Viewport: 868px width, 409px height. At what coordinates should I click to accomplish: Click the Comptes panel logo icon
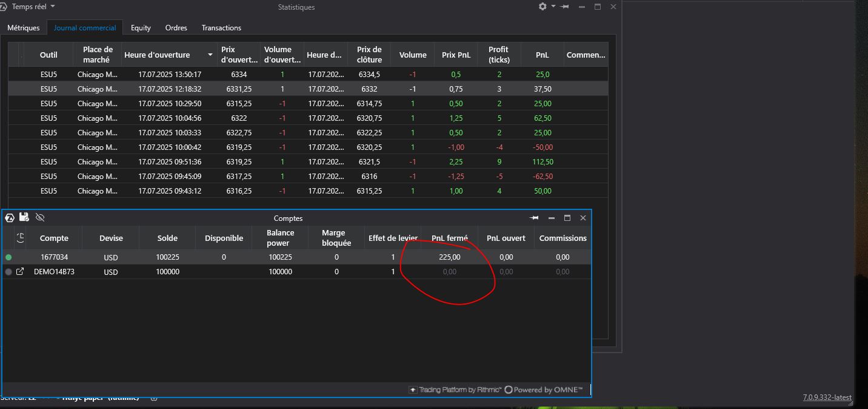click(x=10, y=217)
